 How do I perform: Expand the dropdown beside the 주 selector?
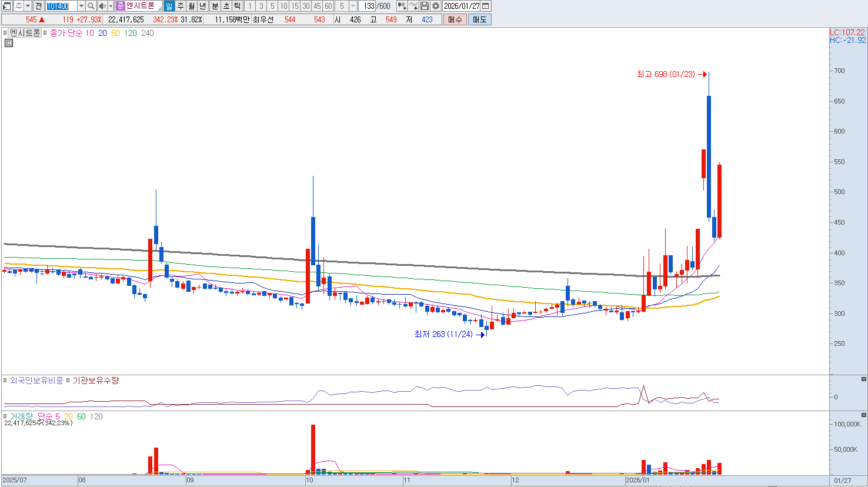(x=28, y=6)
